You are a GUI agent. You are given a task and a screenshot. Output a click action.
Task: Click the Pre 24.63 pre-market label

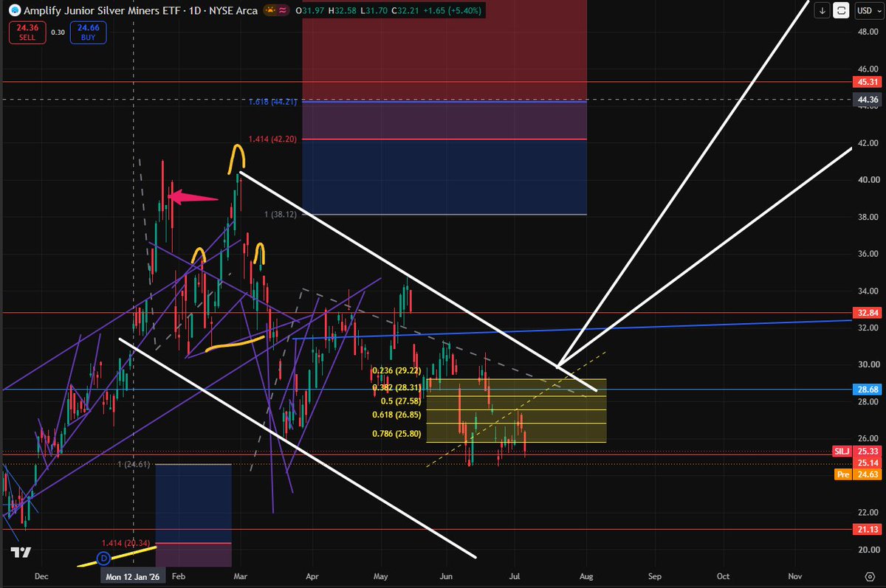tap(856, 475)
